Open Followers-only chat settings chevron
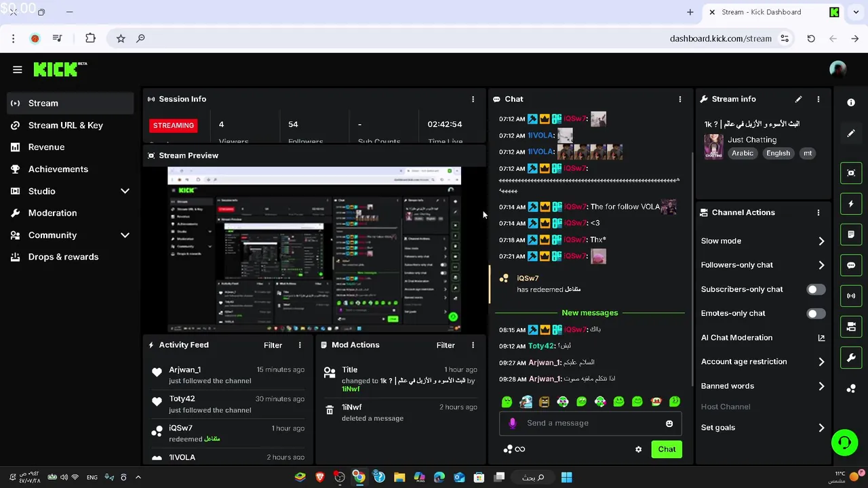This screenshot has height=488, width=868. click(x=821, y=265)
